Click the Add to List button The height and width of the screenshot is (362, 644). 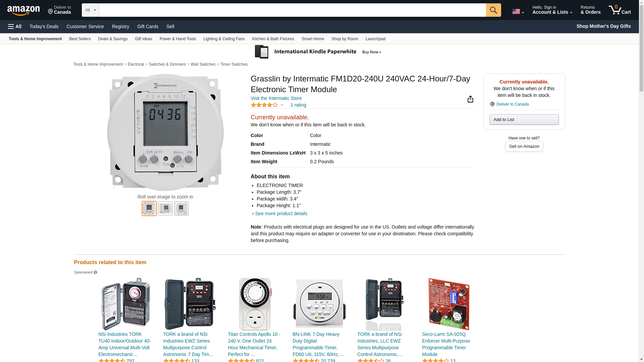pos(524,120)
